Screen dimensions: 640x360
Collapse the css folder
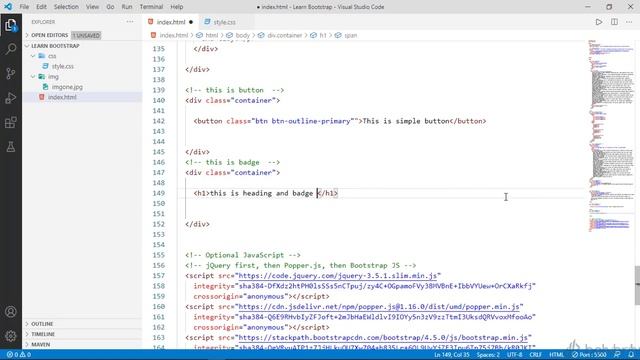[x=52, y=56]
